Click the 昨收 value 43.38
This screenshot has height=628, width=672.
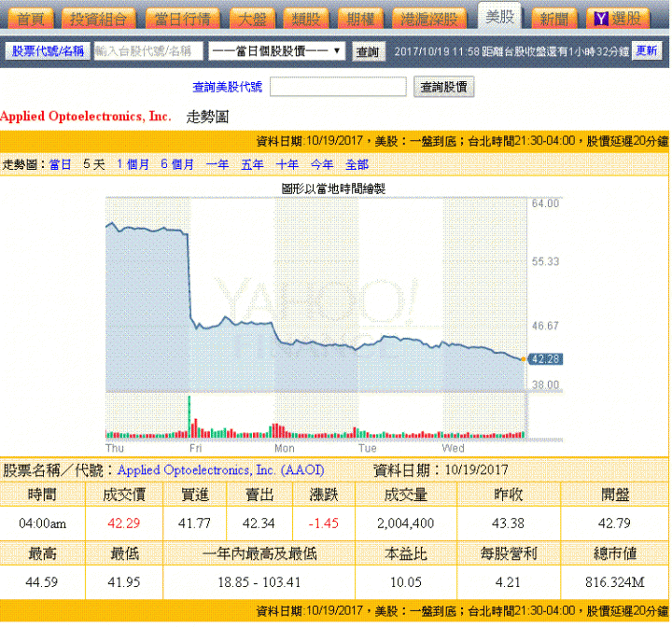tap(509, 523)
